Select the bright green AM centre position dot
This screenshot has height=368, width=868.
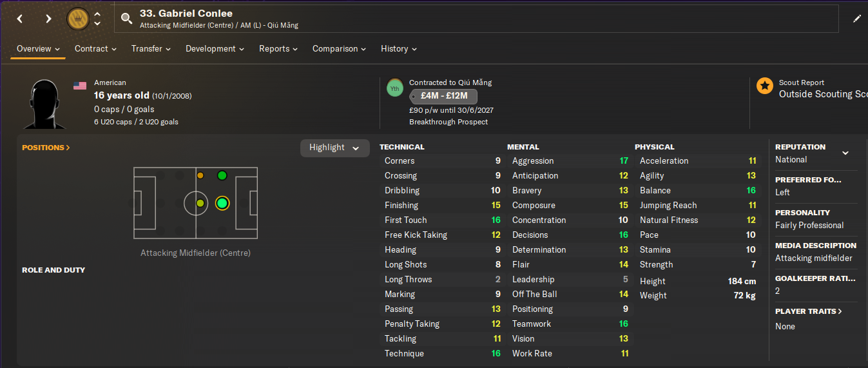(222, 204)
